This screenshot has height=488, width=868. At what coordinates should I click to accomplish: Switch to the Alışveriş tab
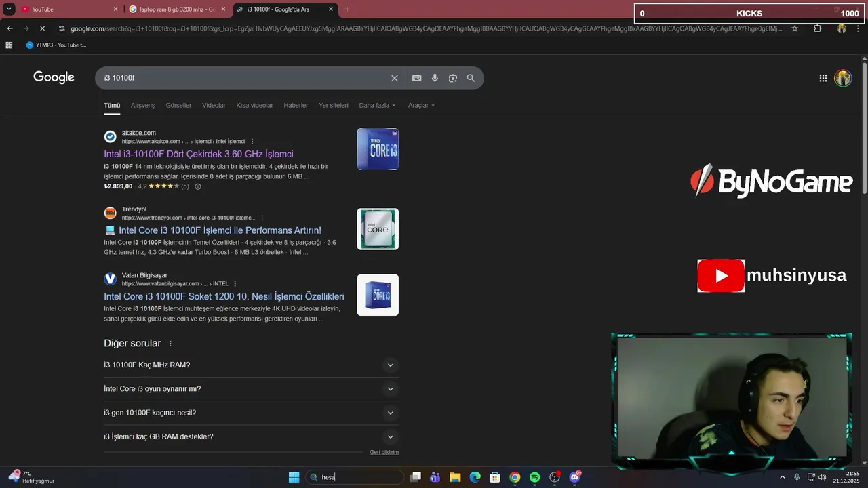142,106
